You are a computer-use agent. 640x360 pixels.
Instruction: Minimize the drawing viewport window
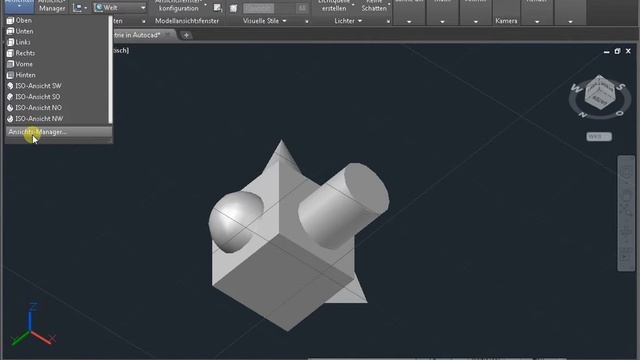pos(607,51)
